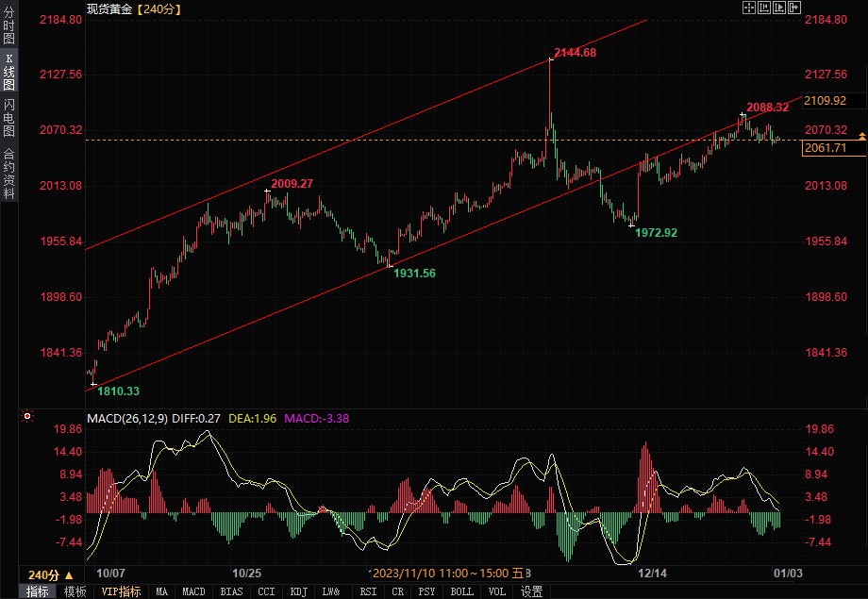
Task: Select the 指标 bottom tab
Action: [37, 591]
